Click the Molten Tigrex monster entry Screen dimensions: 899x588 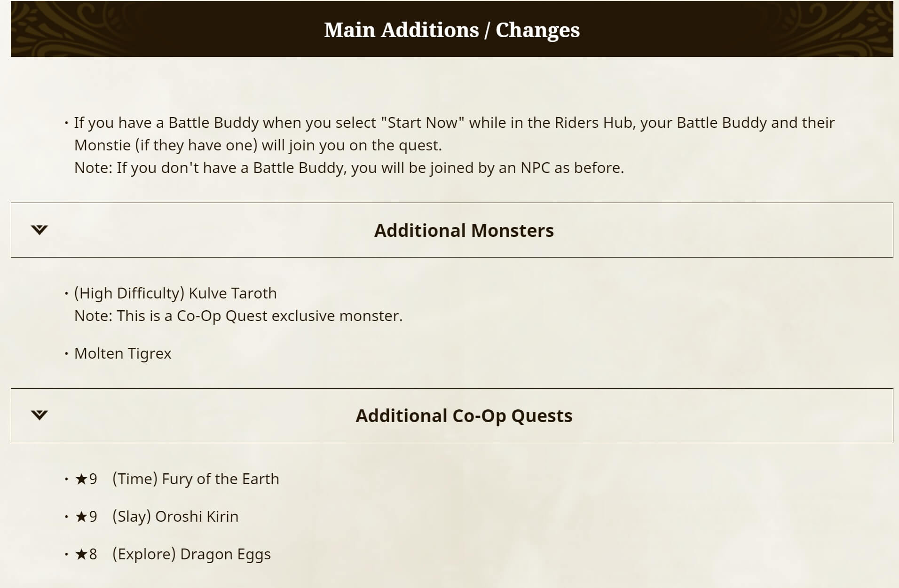[x=123, y=353]
